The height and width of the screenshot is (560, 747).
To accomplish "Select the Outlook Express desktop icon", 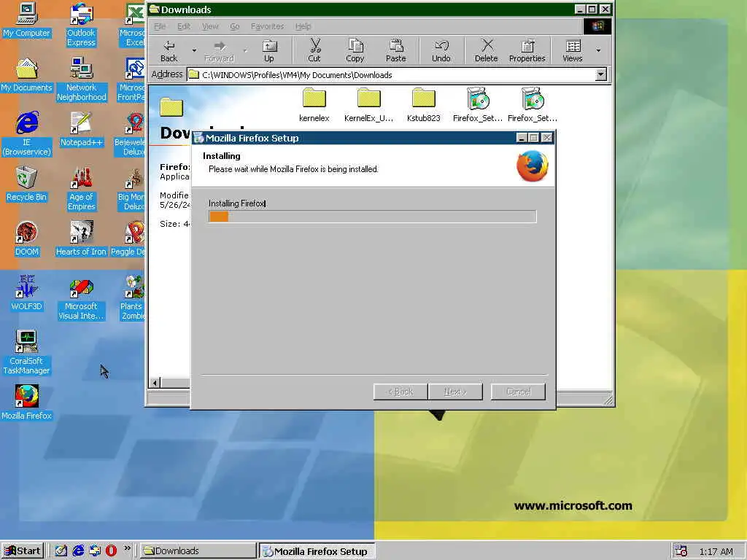I will 81,25.
